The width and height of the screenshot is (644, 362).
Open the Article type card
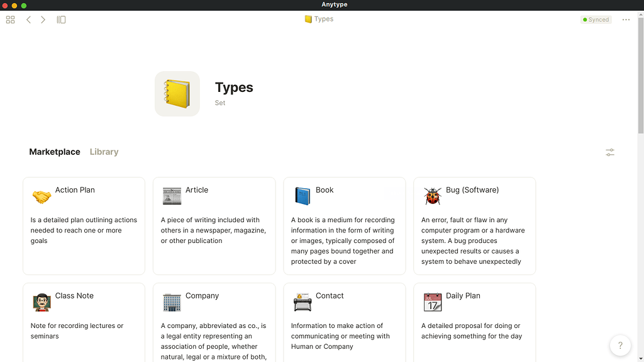tap(214, 225)
